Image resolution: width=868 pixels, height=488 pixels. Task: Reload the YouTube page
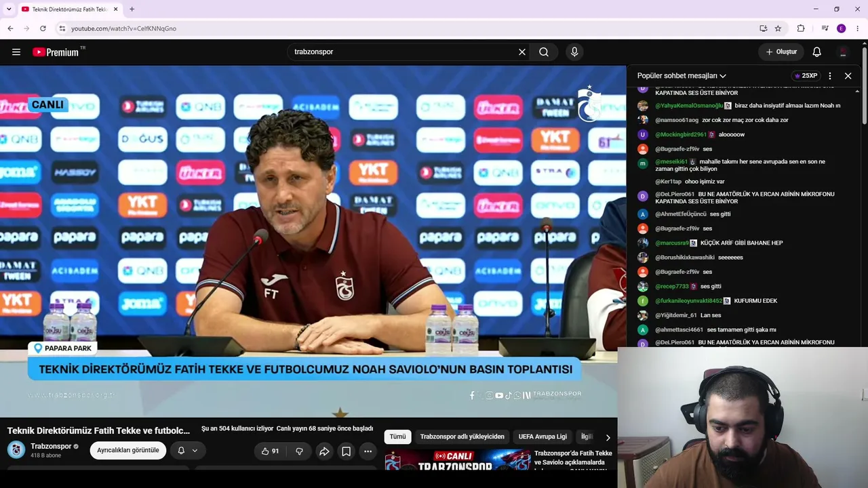tap(43, 28)
